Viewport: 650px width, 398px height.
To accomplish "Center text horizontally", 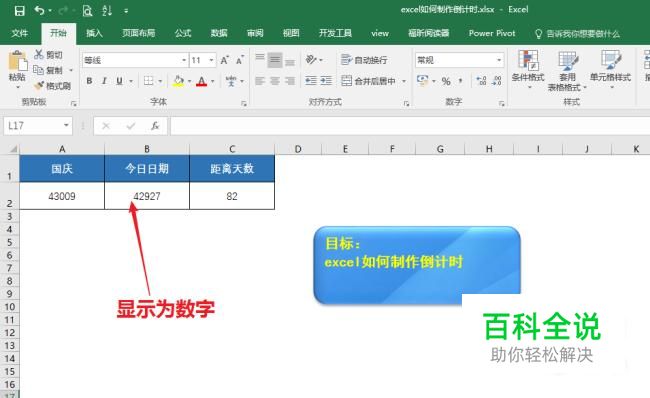I will coord(275,81).
